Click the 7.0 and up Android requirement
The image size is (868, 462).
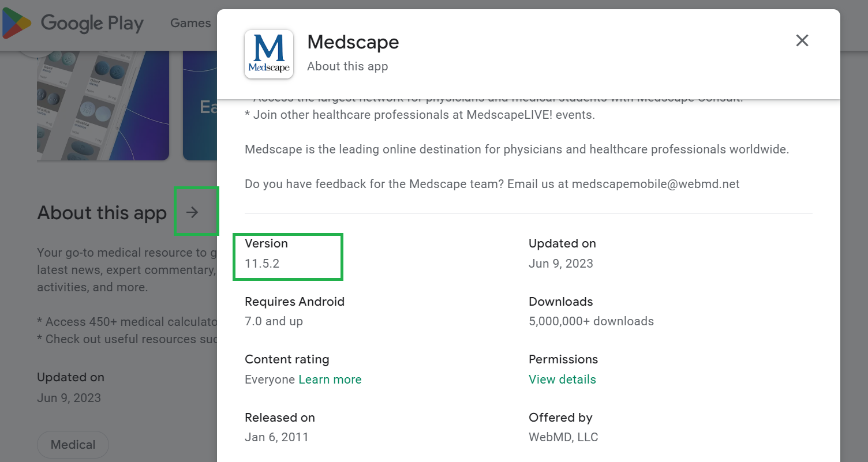(x=274, y=321)
